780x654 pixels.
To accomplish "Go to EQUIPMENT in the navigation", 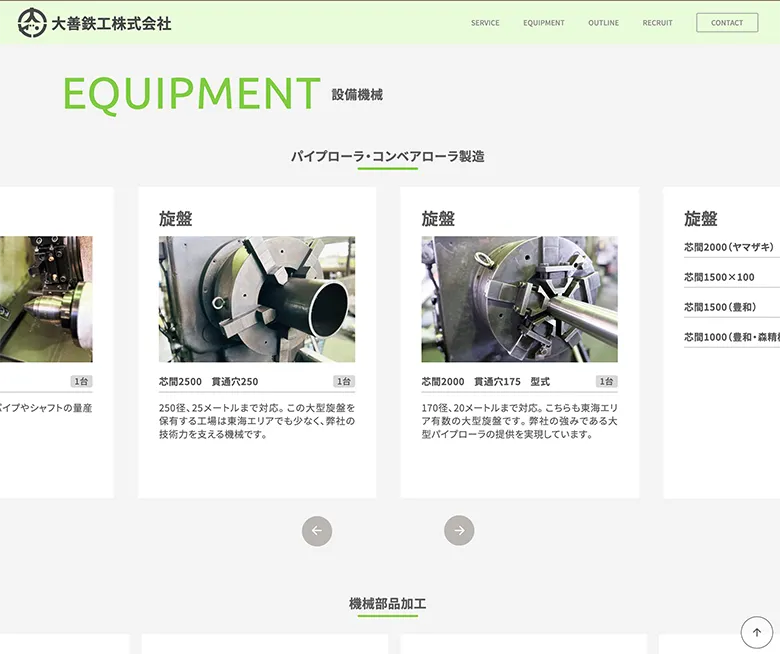I will (x=544, y=23).
